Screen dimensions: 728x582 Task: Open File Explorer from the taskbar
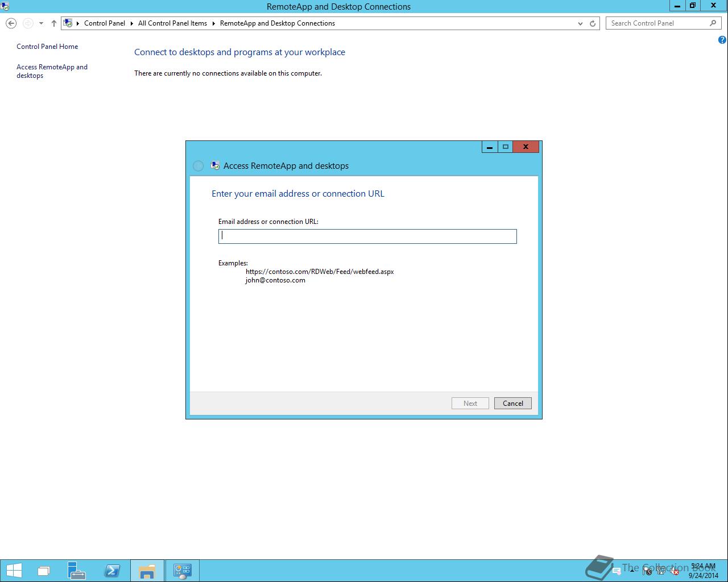[147, 571]
